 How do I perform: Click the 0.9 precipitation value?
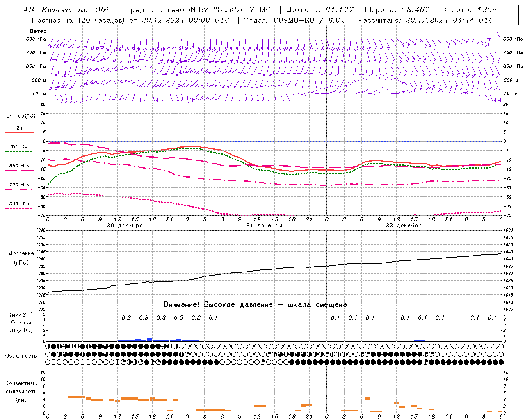[x=144, y=317]
